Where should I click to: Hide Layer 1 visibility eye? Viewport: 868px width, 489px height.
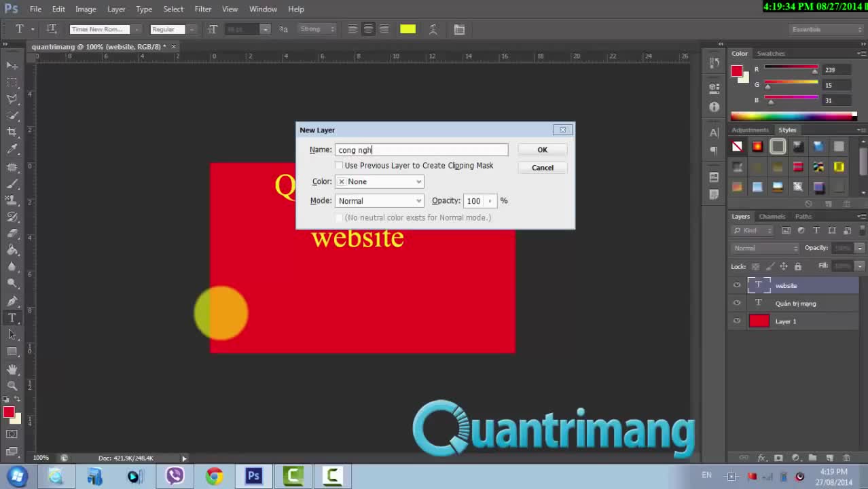737,321
